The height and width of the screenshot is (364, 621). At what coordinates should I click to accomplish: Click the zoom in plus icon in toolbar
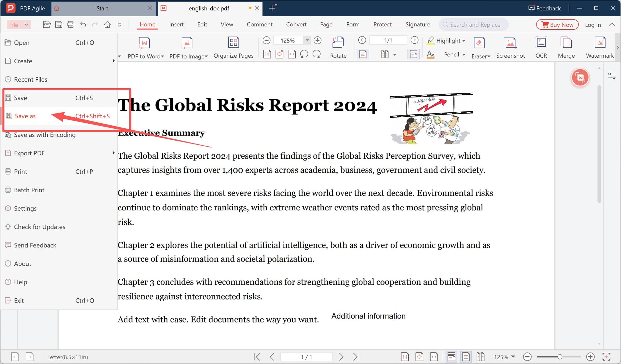(x=317, y=40)
